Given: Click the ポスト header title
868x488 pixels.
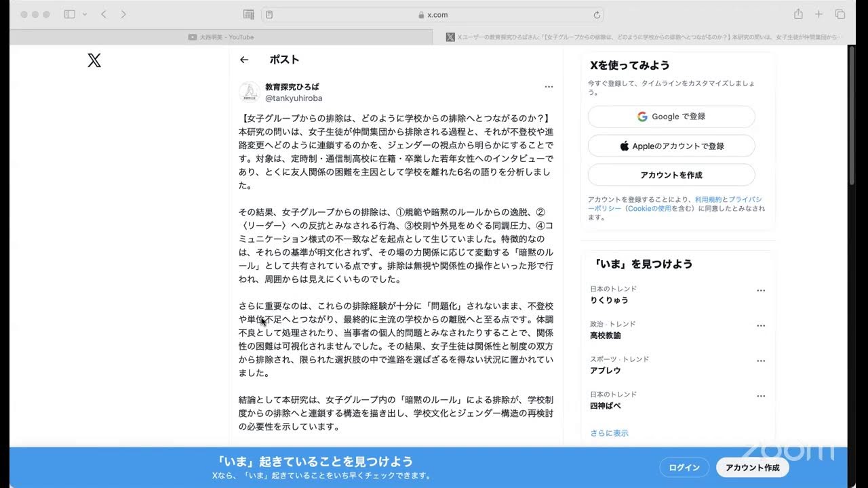Looking at the screenshot, I should click(x=284, y=60).
